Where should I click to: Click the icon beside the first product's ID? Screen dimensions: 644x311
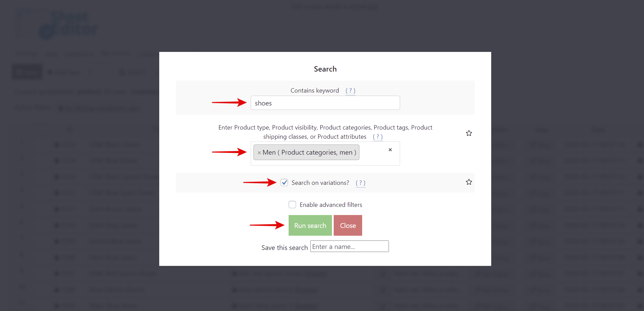[56, 144]
